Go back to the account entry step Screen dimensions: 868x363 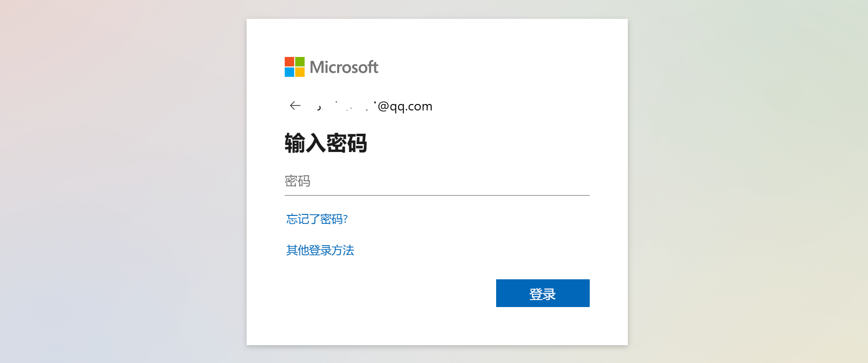point(295,105)
